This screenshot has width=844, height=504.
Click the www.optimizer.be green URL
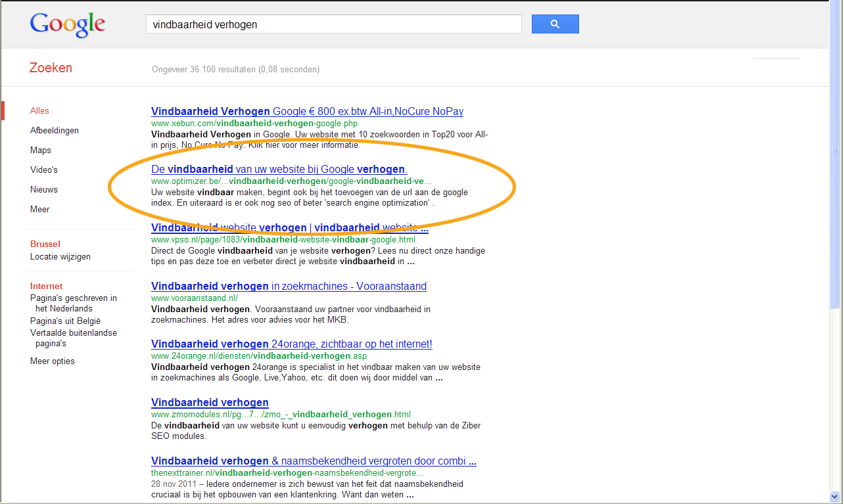pos(291,181)
